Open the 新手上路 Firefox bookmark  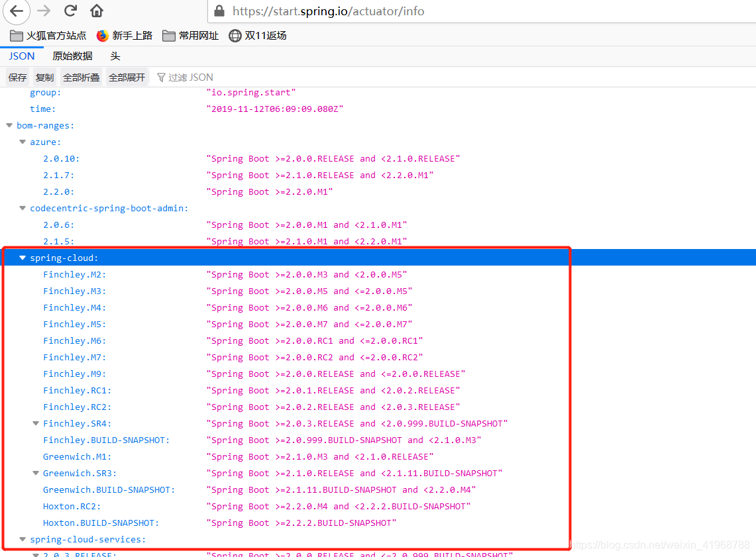(125, 36)
